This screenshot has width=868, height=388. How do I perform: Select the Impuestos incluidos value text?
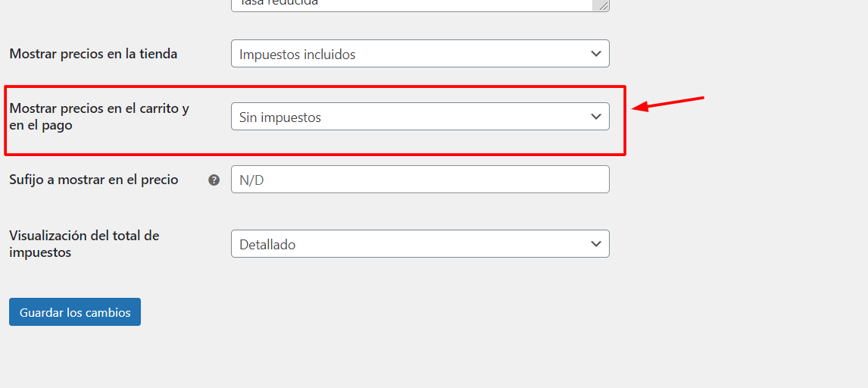(x=297, y=55)
